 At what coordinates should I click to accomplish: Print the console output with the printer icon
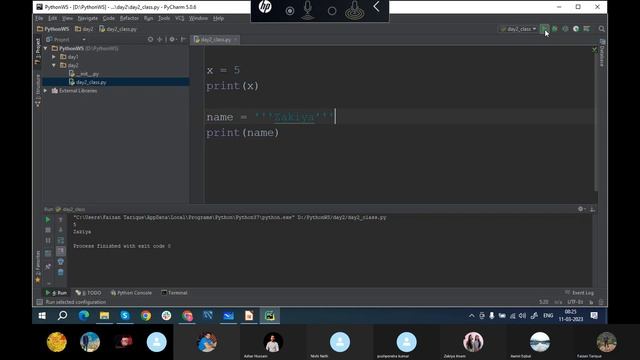point(60,262)
